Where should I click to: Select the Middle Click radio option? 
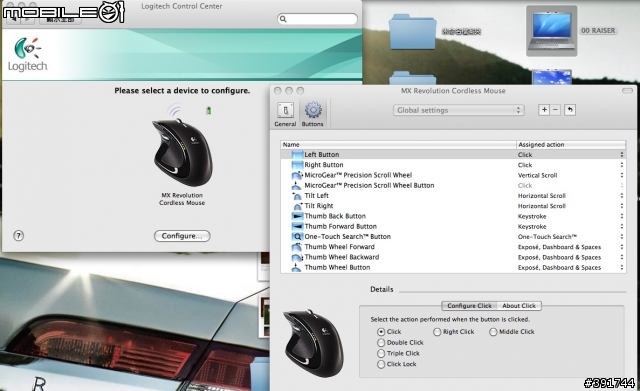pos(493,332)
